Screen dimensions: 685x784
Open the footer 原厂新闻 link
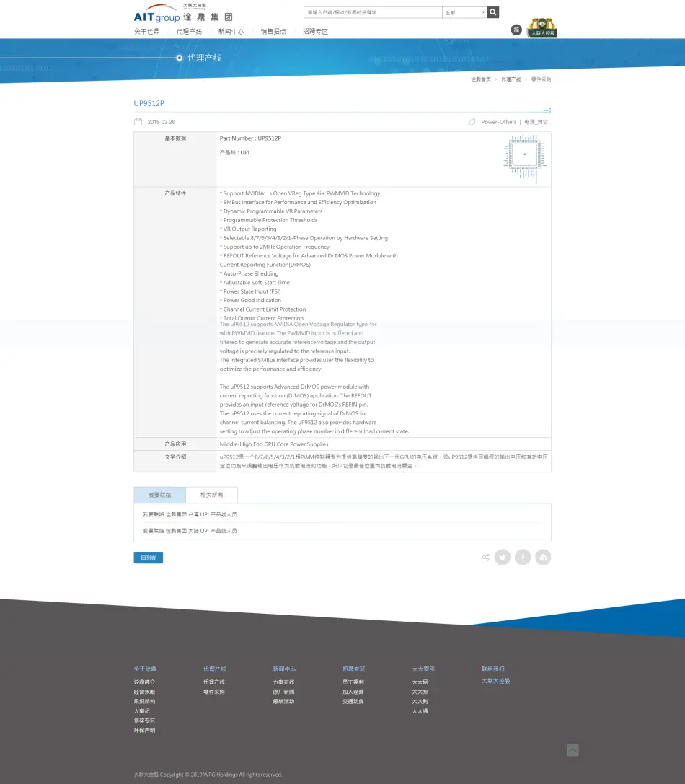coord(283,692)
